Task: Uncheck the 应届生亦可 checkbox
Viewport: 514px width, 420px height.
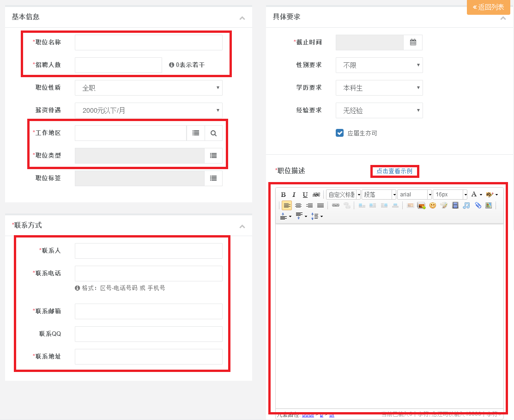Action: pyautogui.click(x=339, y=133)
